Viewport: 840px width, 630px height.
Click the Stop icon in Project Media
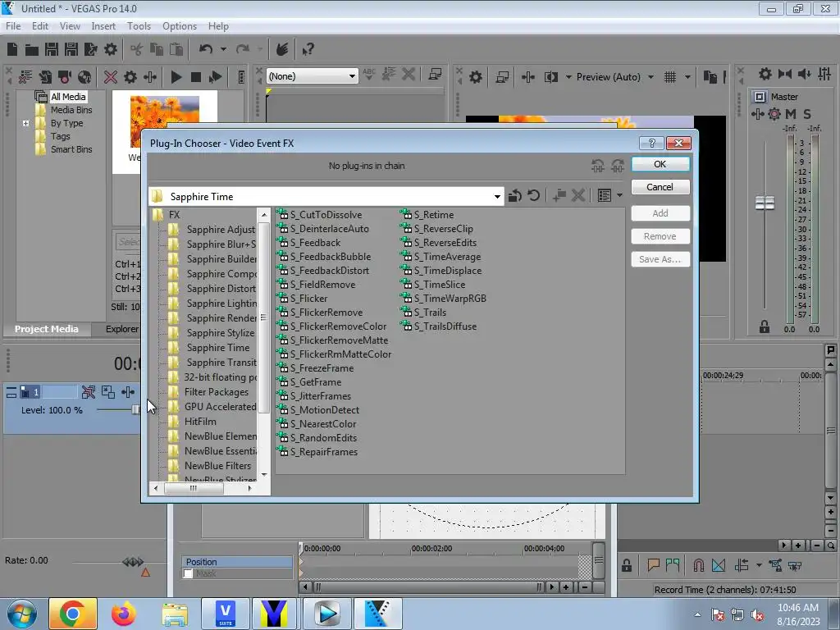click(x=195, y=77)
